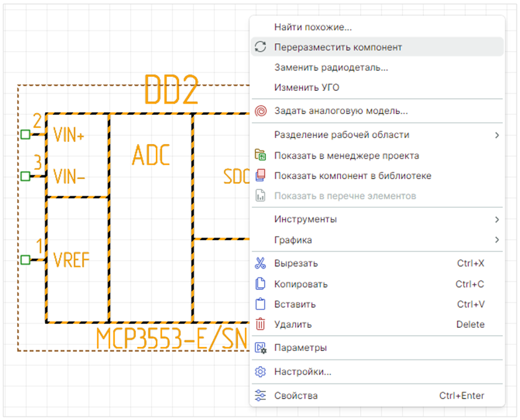Click the trash delete icon

point(261,324)
